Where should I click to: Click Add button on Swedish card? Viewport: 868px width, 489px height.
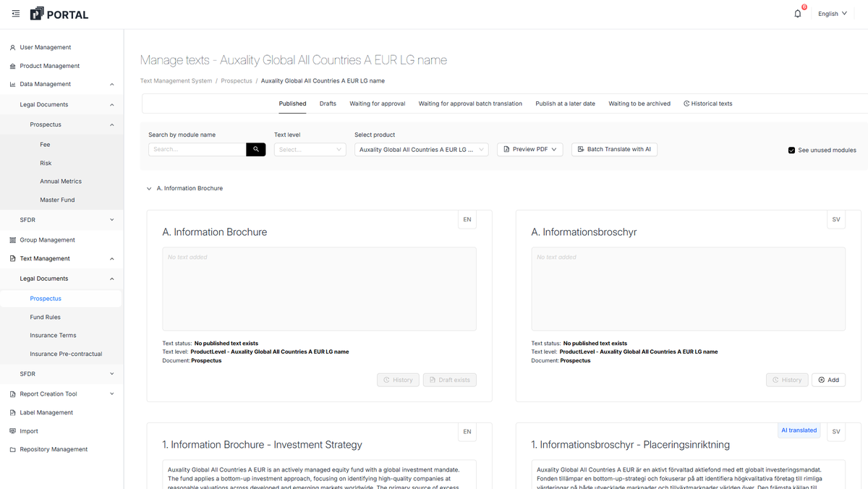click(829, 380)
